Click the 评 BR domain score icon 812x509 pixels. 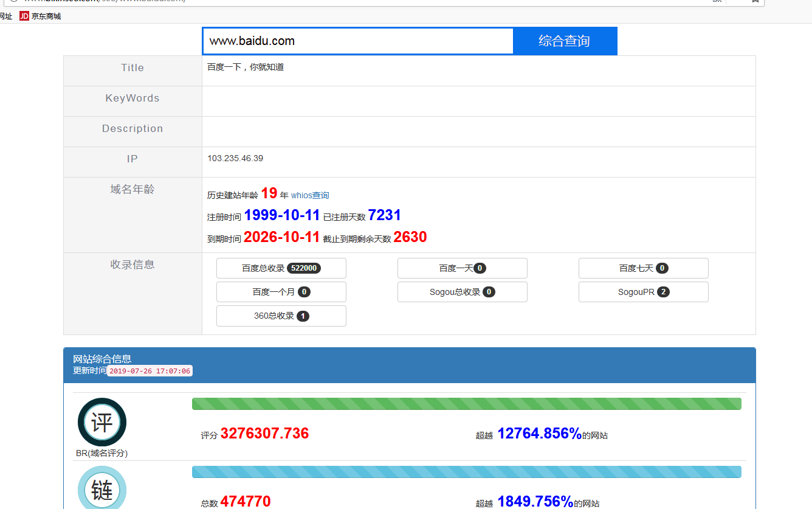click(102, 422)
